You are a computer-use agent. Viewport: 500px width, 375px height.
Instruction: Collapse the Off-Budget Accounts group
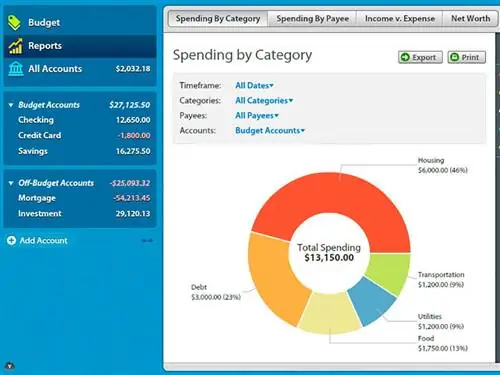11,183
